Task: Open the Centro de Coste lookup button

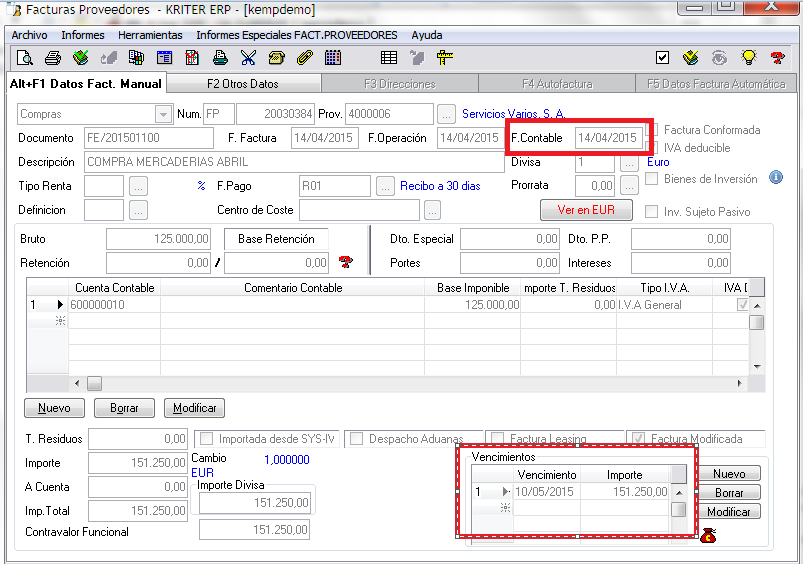Action: click(432, 210)
